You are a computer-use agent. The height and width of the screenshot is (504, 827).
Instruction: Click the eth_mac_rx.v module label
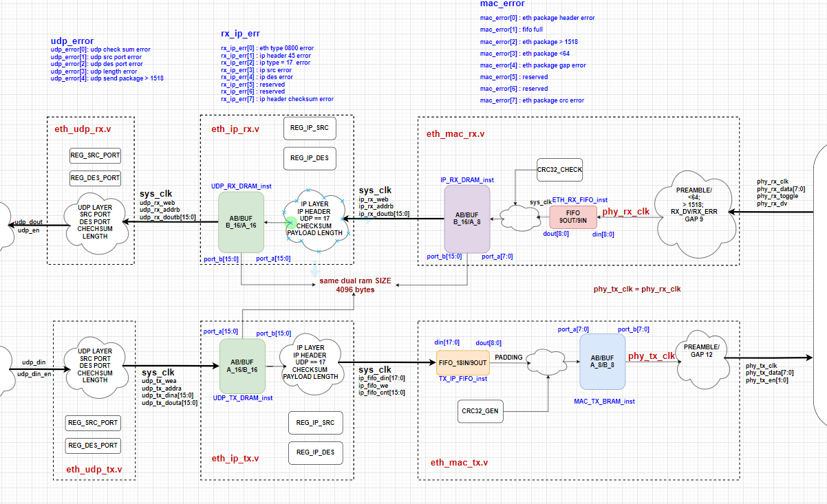(x=455, y=134)
